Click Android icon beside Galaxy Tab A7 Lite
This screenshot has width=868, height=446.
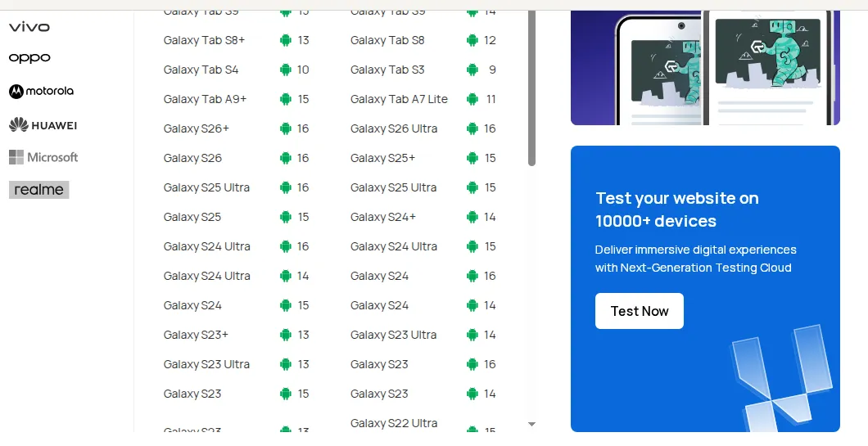[472, 99]
